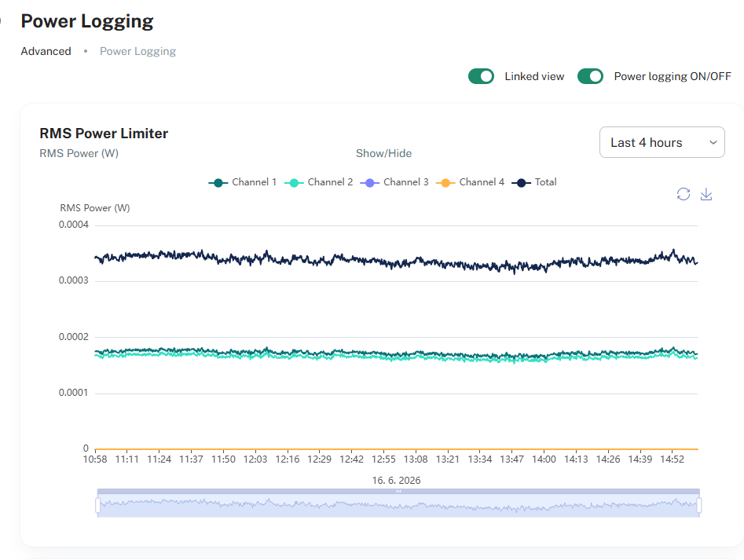744x560 pixels.
Task: Click the Channel 2 legend marker
Action: coord(294,183)
